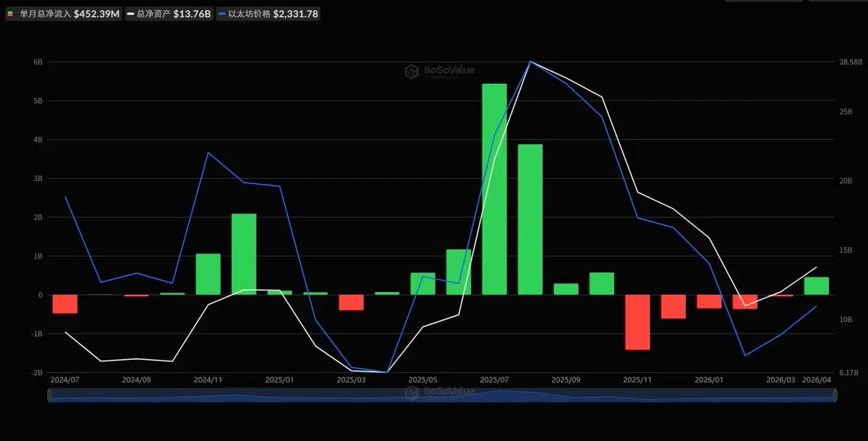Click the 10B right axis label
The image size is (868, 441).
tap(845, 319)
